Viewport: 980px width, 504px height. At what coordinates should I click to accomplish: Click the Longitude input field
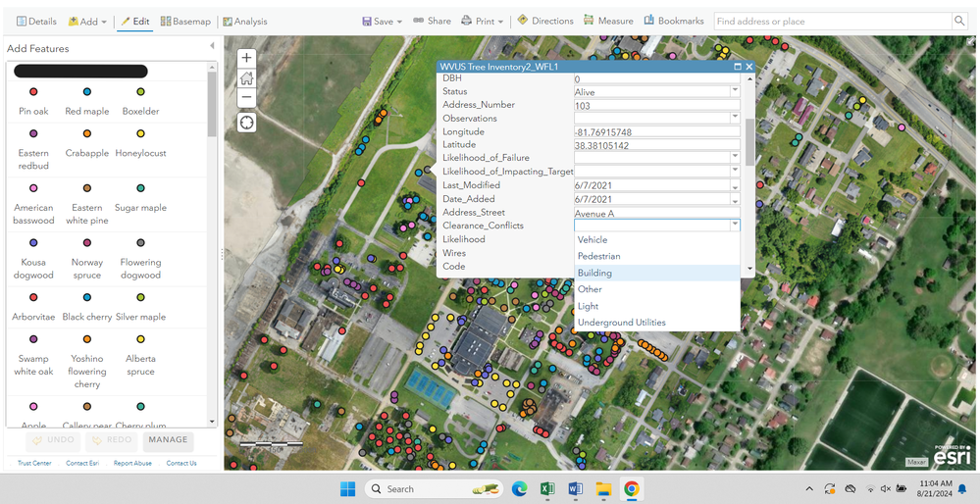click(657, 132)
